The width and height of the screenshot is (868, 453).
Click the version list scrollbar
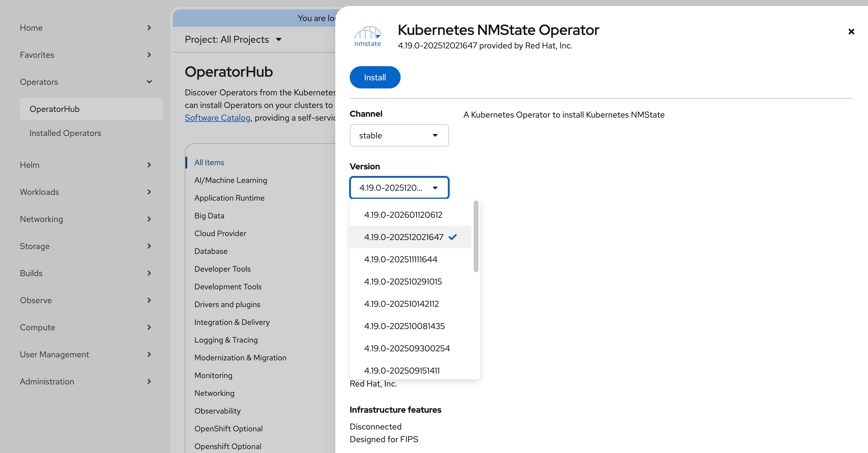(x=476, y=236)
